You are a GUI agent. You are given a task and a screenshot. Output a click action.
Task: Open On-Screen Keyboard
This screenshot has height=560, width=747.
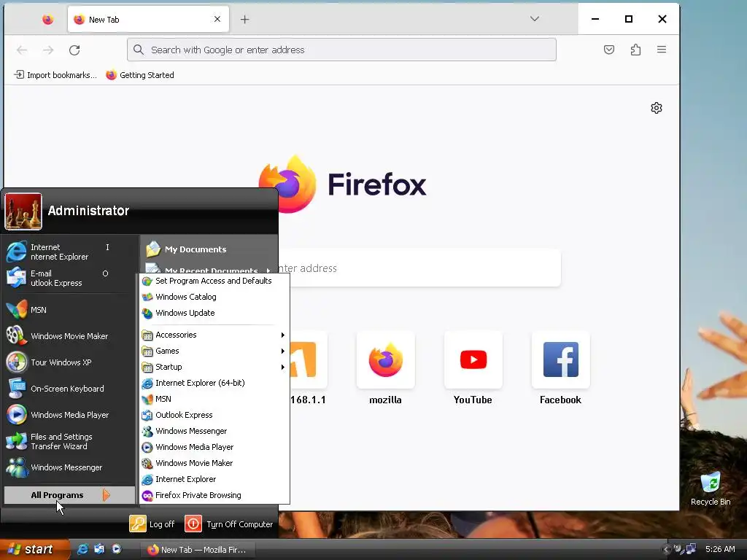point(70,389)
